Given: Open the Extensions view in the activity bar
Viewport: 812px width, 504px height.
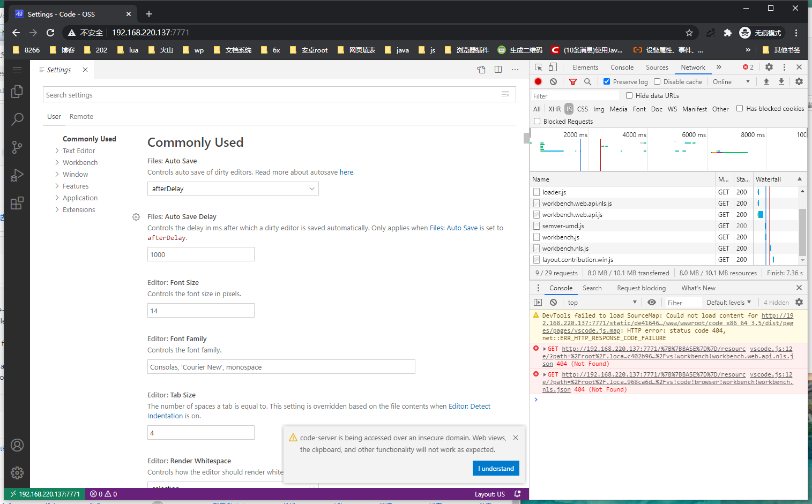Looking at the screenshot, I should (x=17, y=203).
